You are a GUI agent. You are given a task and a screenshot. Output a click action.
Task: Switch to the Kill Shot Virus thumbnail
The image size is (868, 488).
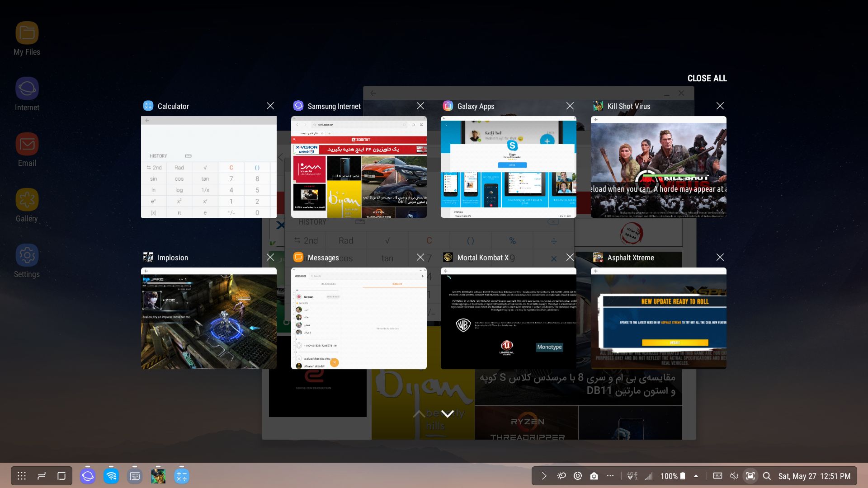point(659,167)
